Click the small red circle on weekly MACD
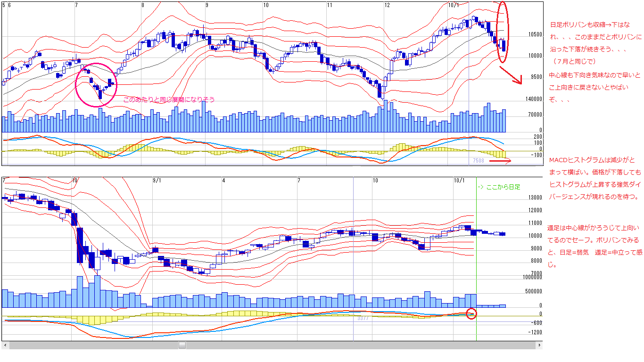This screenshot has width=644, height=362. [471, 313]
